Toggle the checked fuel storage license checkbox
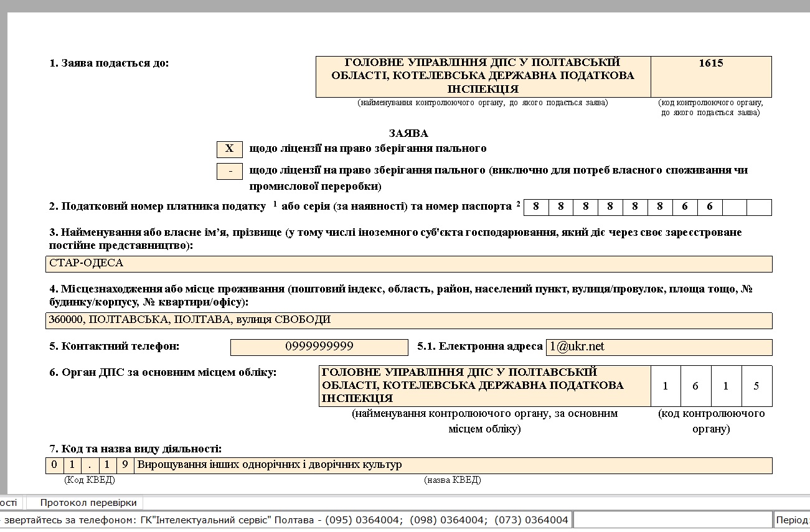The height and width of the screenshot is (532, 810). (x=229, y=149)
